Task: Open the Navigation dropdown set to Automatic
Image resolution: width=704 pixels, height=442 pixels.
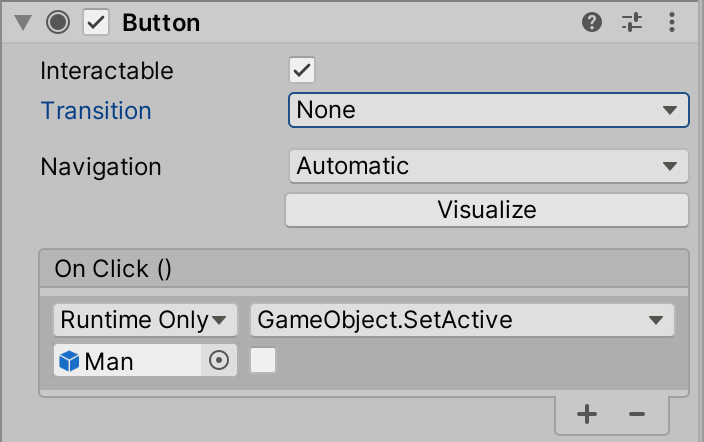Action: click(488, 166)
